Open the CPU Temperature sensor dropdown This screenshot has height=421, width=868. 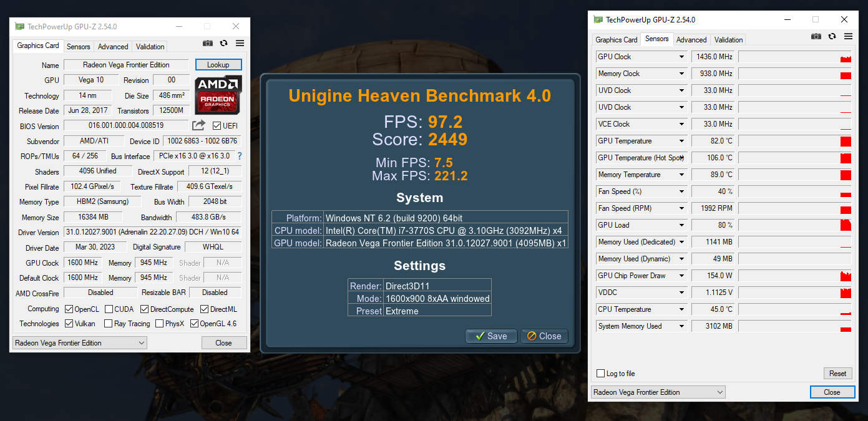click(681, 309)
